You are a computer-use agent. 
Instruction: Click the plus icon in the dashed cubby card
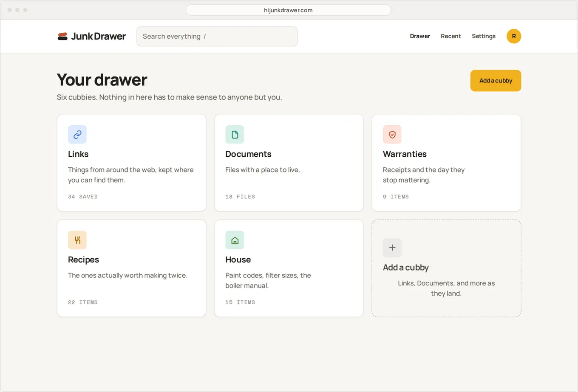coord(392,248)
